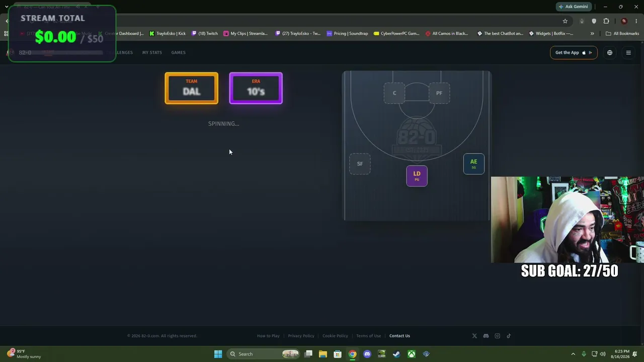Screen dimensions: 644x362
Task: Open the All Camos in Black bookmark
Action: point(447,34)
